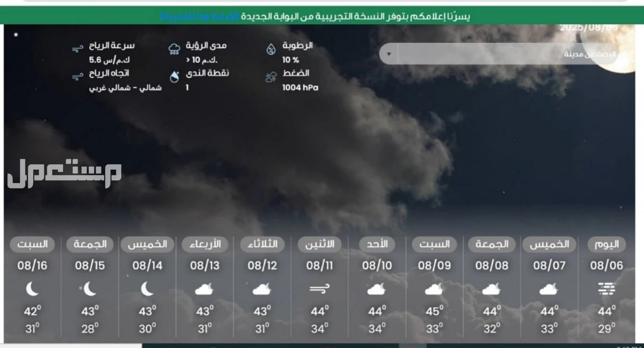The image size is (644, 348).
Task: Click the clear night moon icon for 08/16
Action: pos(33,290)
